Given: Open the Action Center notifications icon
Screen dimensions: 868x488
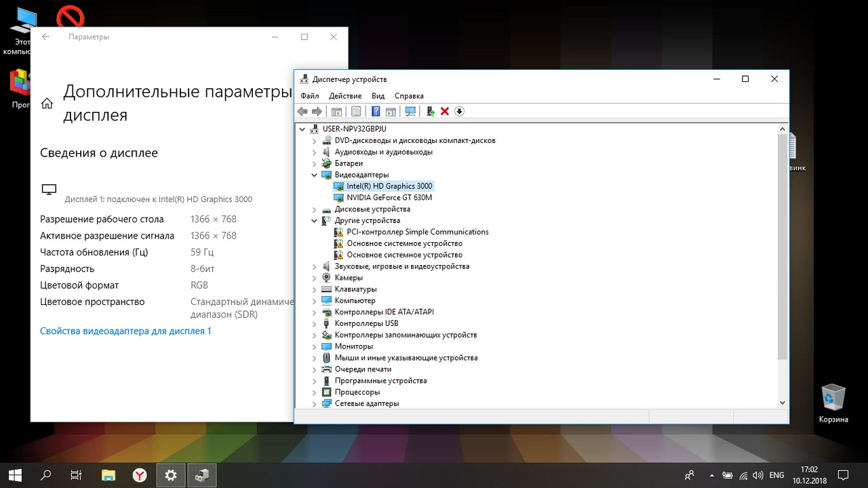Looking at the screenshot, I should click(843, 475).
